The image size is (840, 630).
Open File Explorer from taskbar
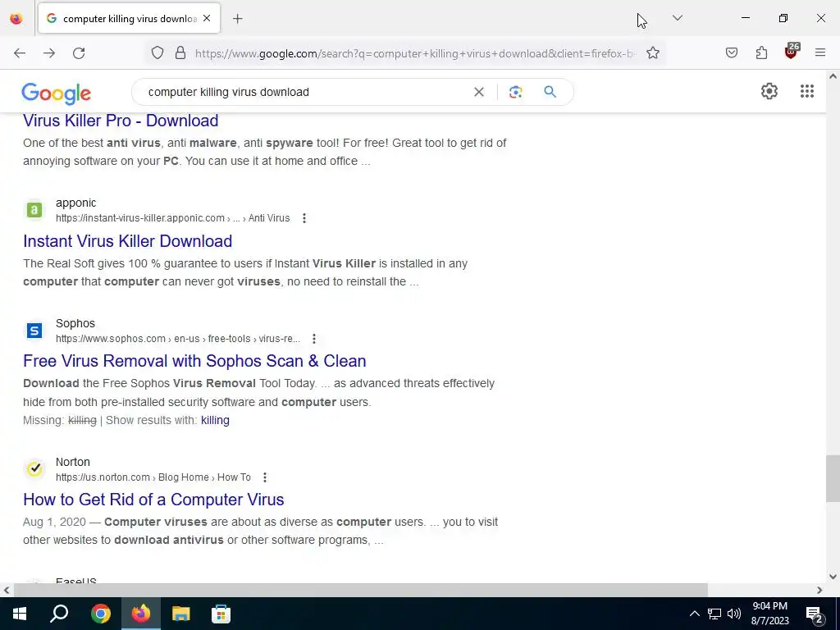point(181,614)
